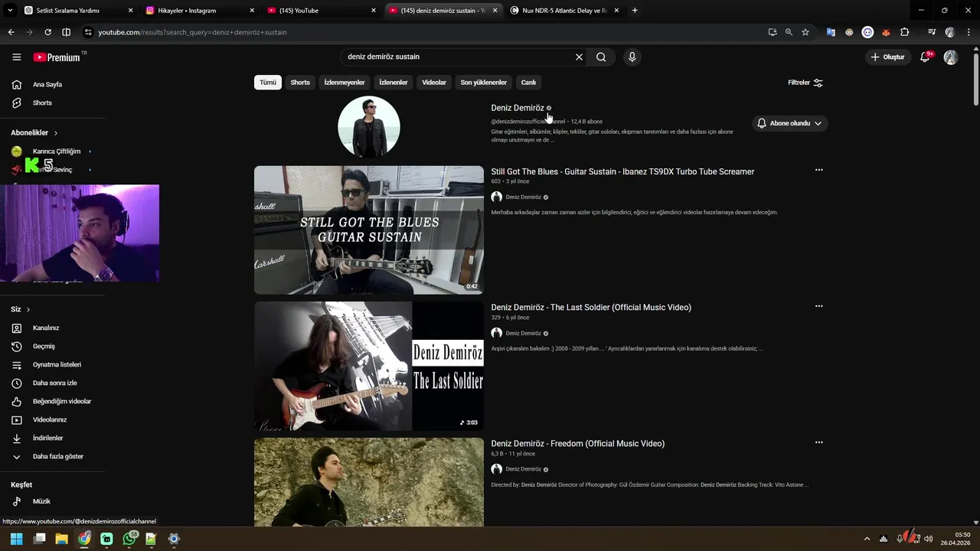Viewport: 980px width, 551px height.
Task: Open the browser Extensions puzzle icon
Action: tap(905, 32)
